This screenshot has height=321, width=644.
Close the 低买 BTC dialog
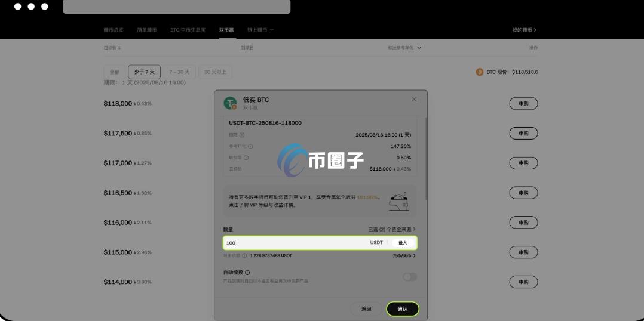click(x=414, y=99)
